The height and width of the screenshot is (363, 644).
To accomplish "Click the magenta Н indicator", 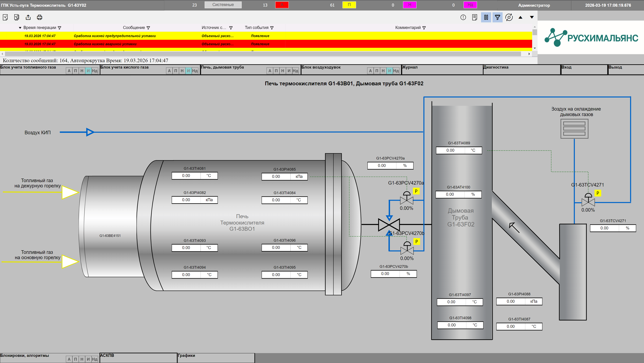I will (x=410, y=5).
